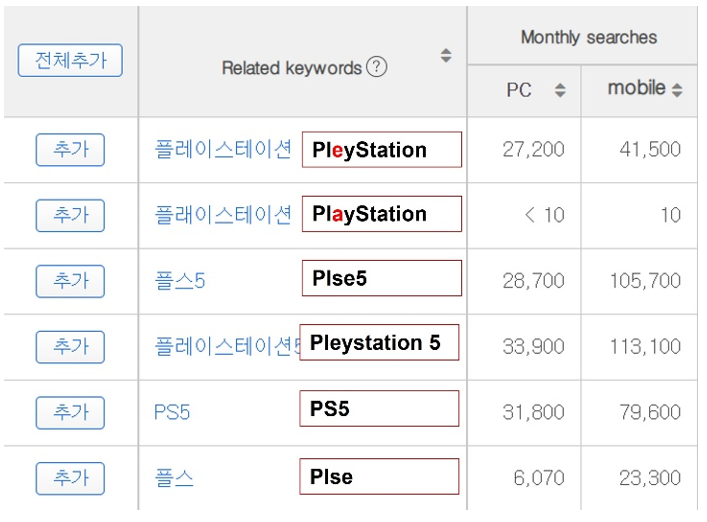The height and width of the screenshot is (522, 707).
Task: Select the 23,300 mobile search value
Action: [650, 478]
